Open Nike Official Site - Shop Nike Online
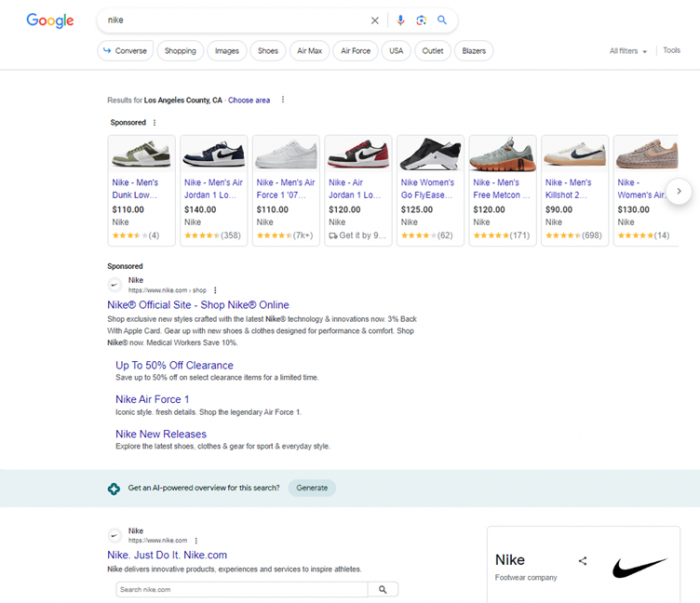The width and height of the screenshot is (700, 603). tap(198, 305)
